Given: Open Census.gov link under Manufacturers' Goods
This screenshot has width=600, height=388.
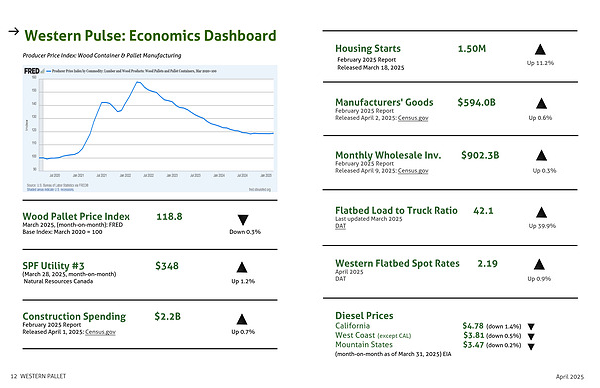Looking at the screenshot, I should pos(413,118).
